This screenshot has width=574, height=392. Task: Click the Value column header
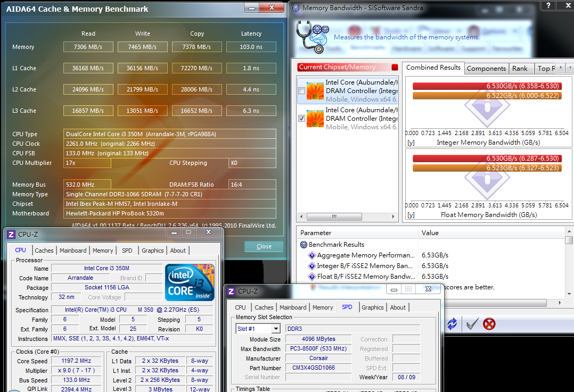tap(491, 233)
